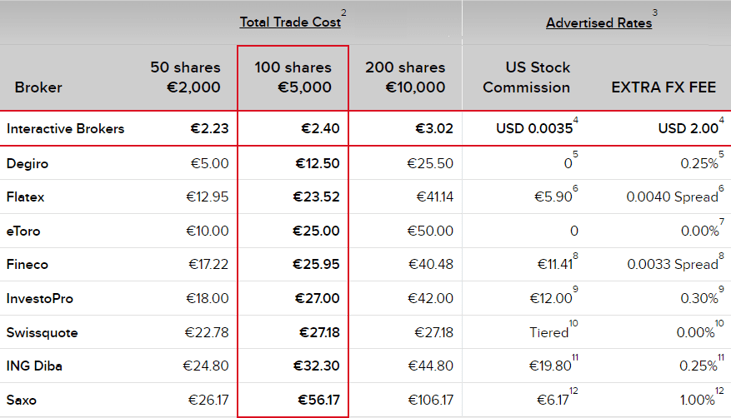Select the eToro broker name
This screenshot has width=731, height=418.
point(23,231)
